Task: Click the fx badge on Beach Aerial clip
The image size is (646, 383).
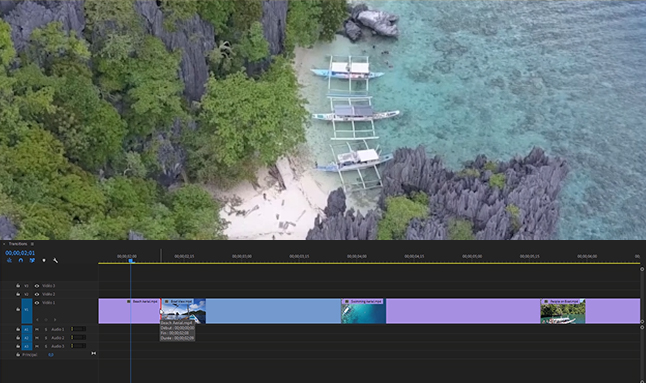Action: point(129,301)
